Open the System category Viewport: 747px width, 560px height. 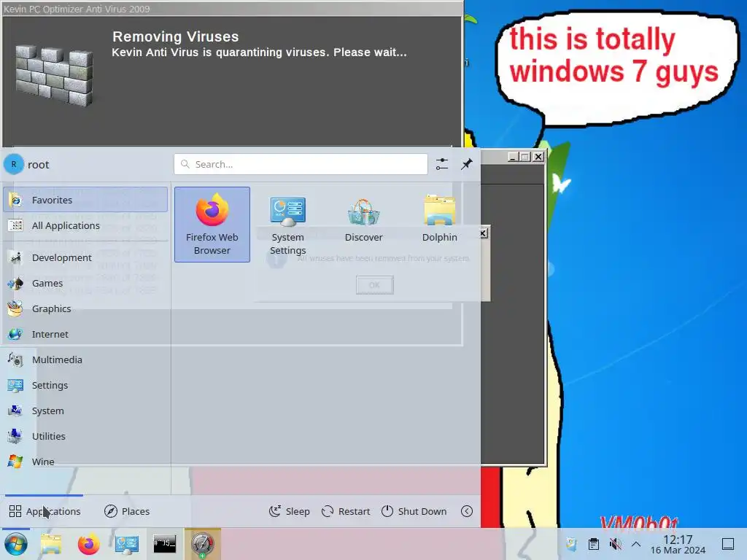pyautogui.click(x=85, y=411)
